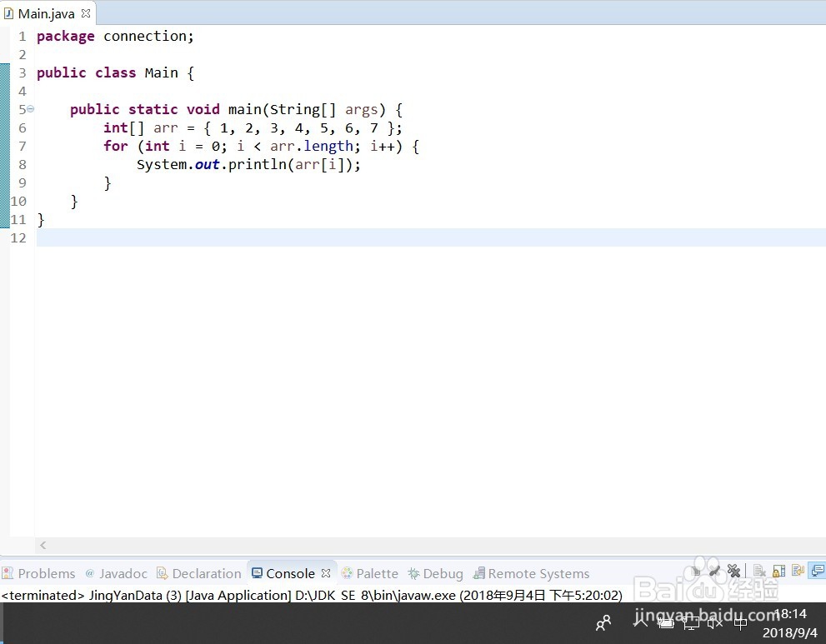The width and height of the screenshot is (826, 644).
Task: Click 'println' in line 8
Action: click(x=257, y=164)
